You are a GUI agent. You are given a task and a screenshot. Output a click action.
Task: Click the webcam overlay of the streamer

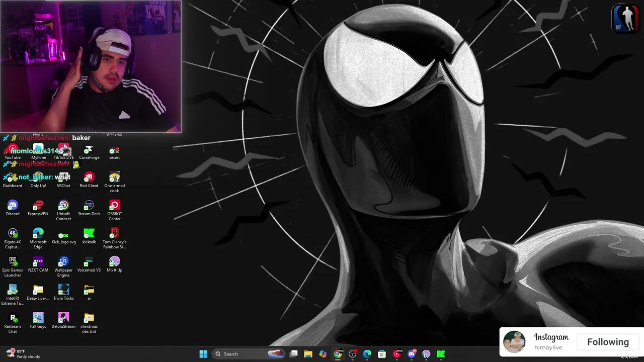(x=91, y=66)
